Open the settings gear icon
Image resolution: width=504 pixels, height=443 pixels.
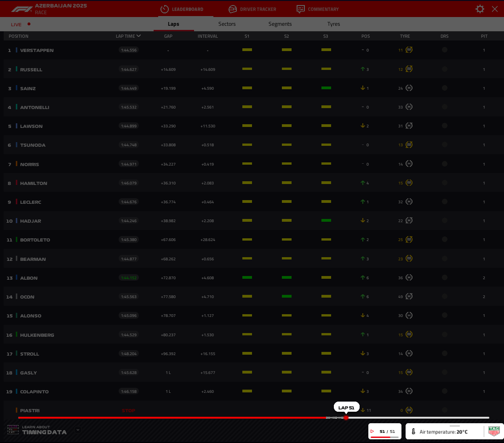480,9
